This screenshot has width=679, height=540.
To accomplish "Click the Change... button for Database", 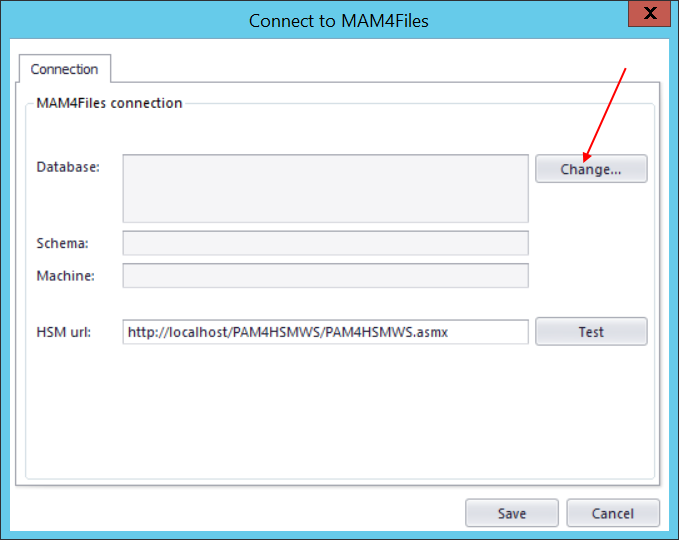I will pyautogui.click(x=591, y=169).
